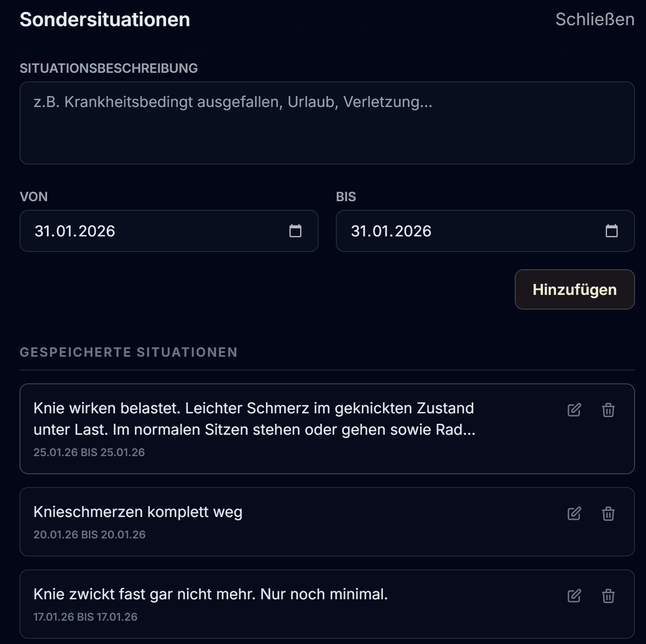Edit the entry 'Knieschmerzen komplett weg'

click(x=574, y=514)
